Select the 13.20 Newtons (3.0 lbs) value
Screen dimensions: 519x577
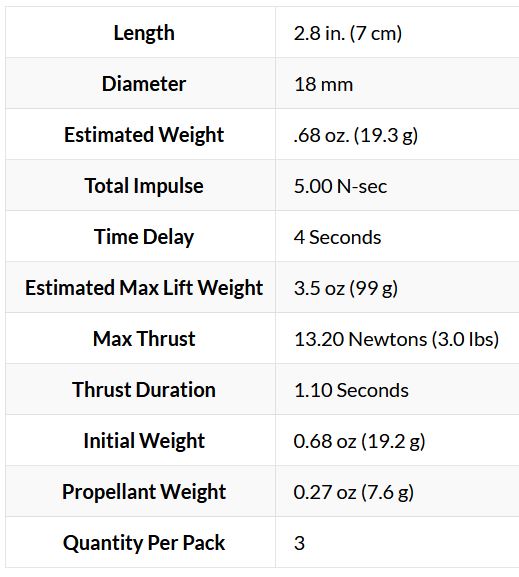click(396, 339)
